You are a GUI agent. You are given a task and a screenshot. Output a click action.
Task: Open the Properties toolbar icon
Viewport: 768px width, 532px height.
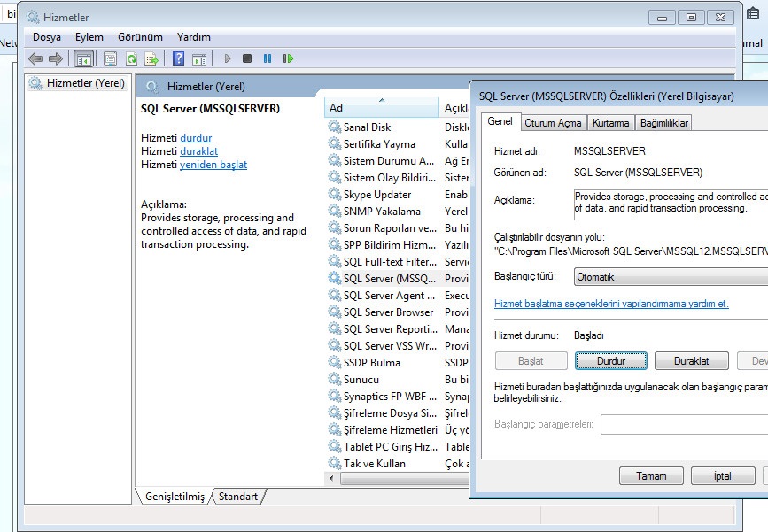pos(110,58)
